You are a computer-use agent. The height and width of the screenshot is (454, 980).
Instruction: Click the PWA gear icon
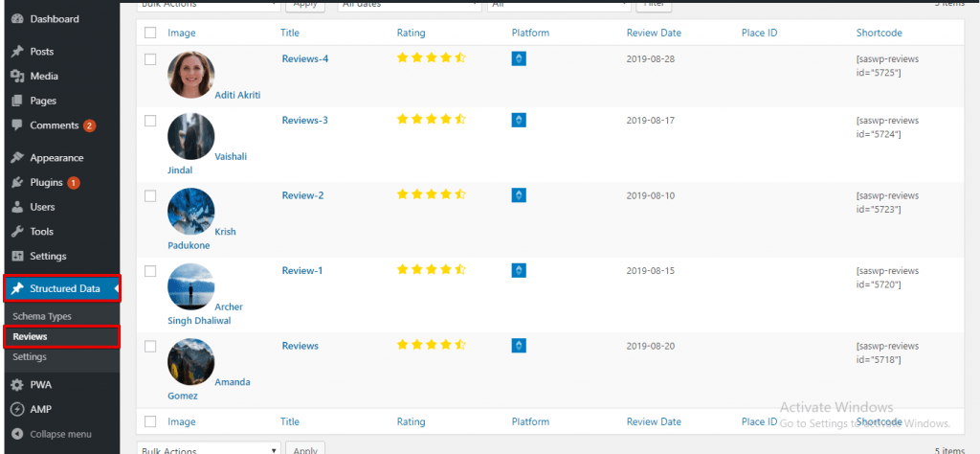pyautogui.click(x=17, y=385)
